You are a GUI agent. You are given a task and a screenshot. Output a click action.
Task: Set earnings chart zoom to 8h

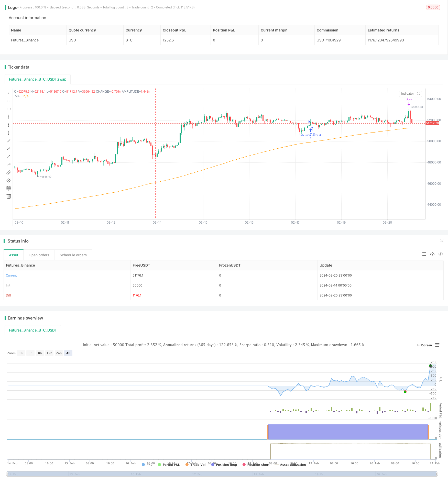[x=40, y=353]
